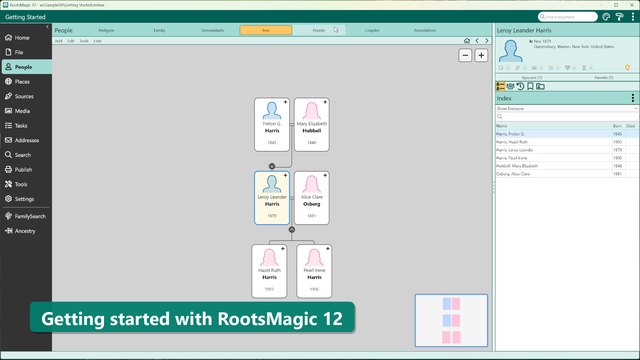
Task: Click plus on Leroy Leander Harris card
Action: (286, 176)
